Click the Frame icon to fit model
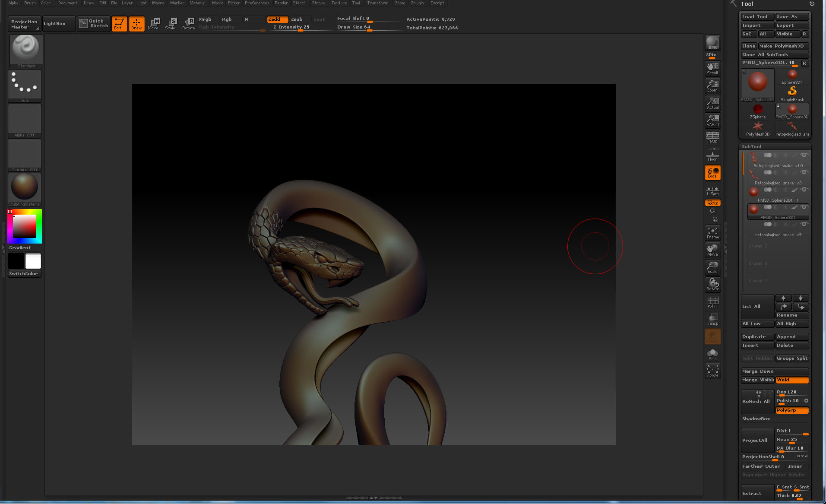826x504 pixels. 712,232
